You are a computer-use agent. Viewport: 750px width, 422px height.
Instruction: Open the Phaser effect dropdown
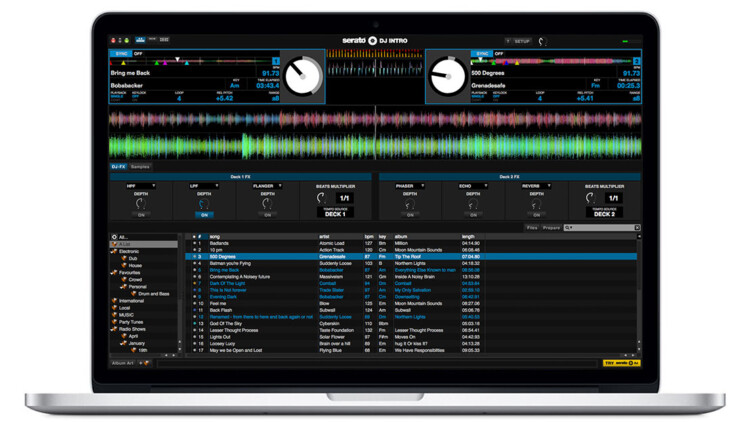pyautogui.click(x=410, y=186)
